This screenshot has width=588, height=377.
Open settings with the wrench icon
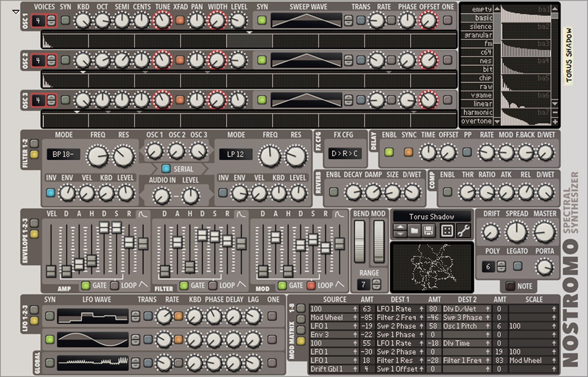(x=463, y=231)
